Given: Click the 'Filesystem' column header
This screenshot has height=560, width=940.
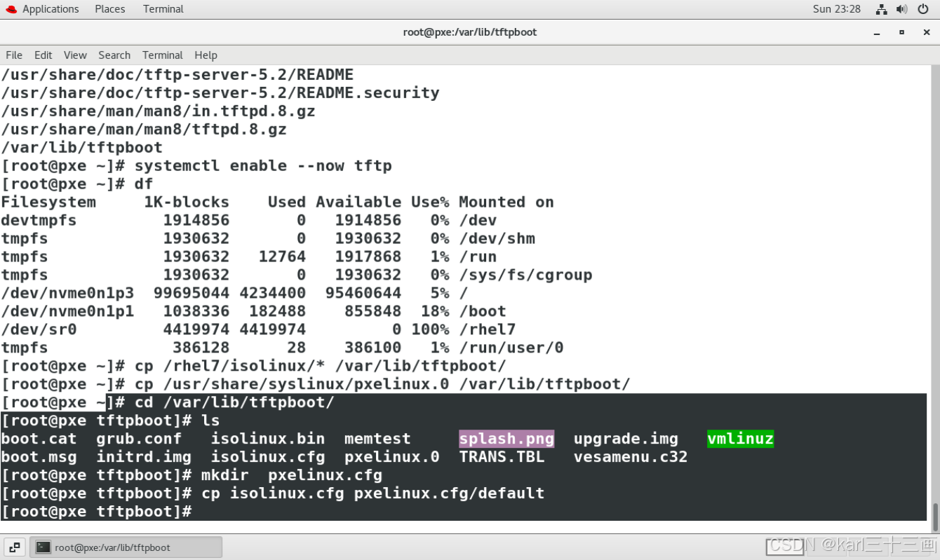Looking at the screenshot, I should point(48,202).
